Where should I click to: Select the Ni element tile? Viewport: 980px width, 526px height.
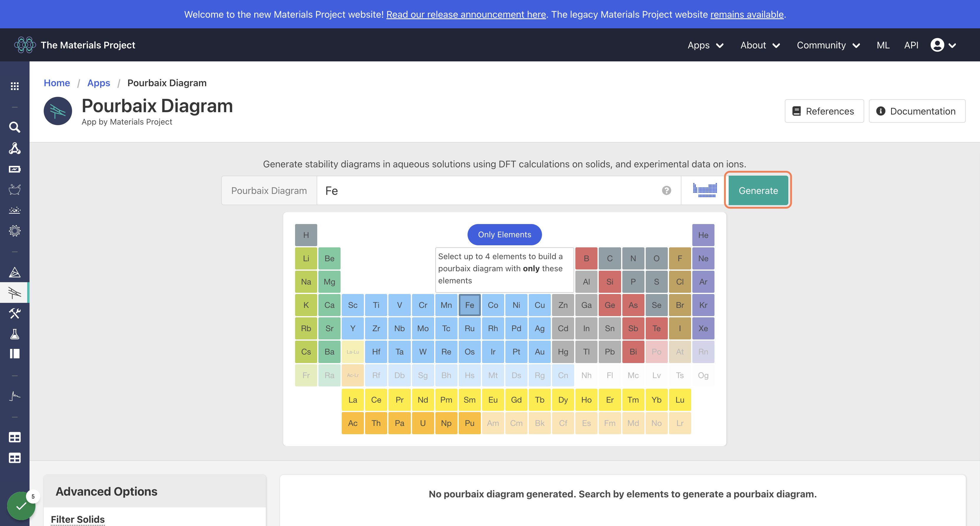[516, 305]
